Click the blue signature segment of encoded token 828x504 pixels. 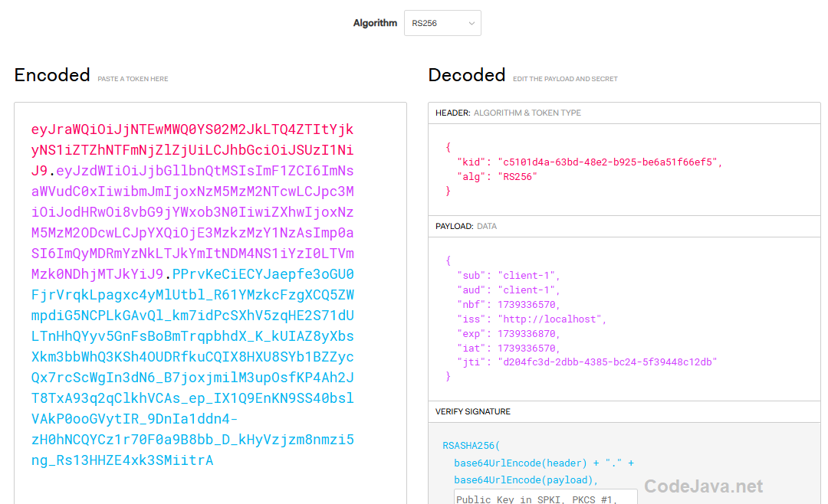click(192, 367)
